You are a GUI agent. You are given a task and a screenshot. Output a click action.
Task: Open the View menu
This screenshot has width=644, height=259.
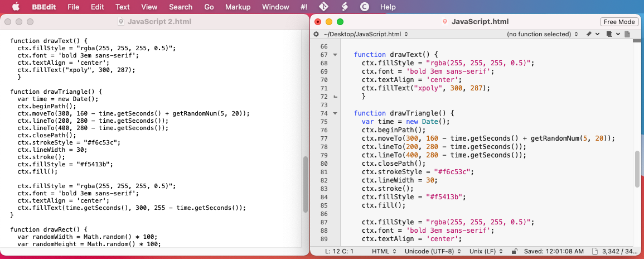149,7
